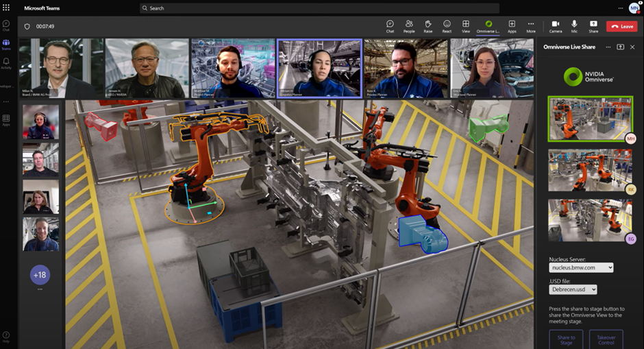Select the Process Planner video tile
The height and width of the screenshot is (349, 644).
406,69
